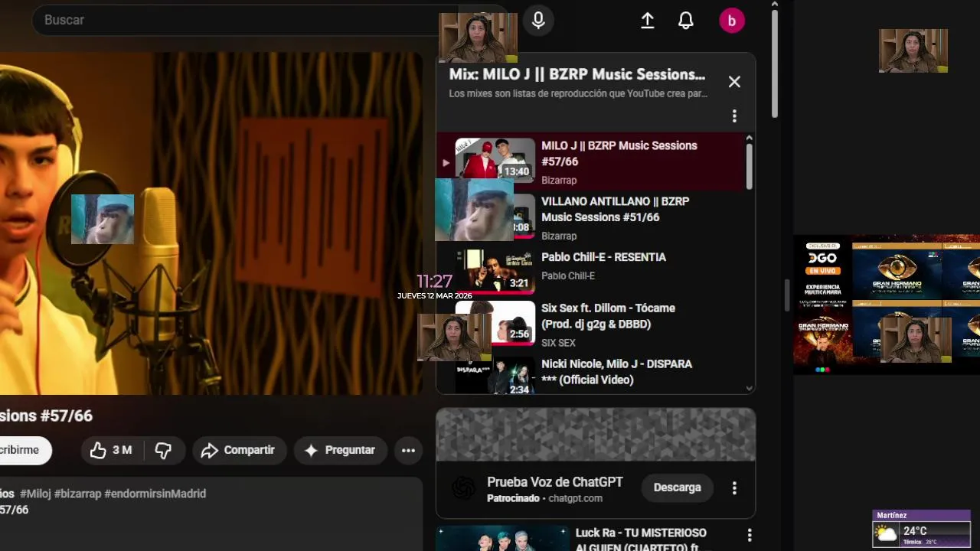The image size is (980, 551).
Task: Open the account avatar 'b'
Action: (x=732, y=21)
